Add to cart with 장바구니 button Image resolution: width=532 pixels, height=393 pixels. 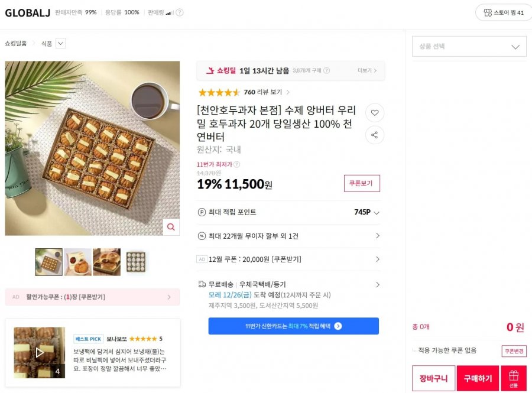[x=433, y=378]
